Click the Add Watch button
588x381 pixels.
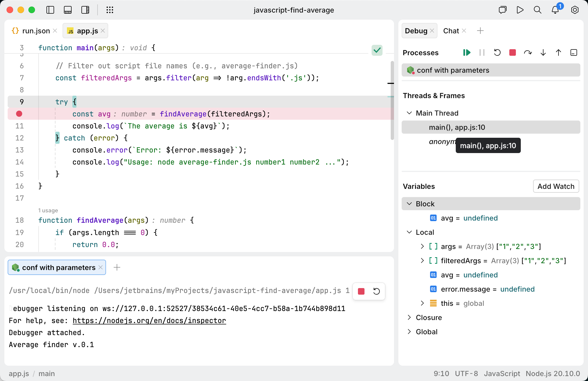[556, 186]
